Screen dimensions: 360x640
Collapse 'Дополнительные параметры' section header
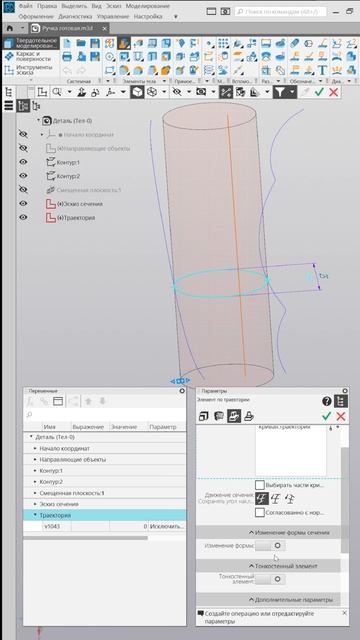point(269,600)
